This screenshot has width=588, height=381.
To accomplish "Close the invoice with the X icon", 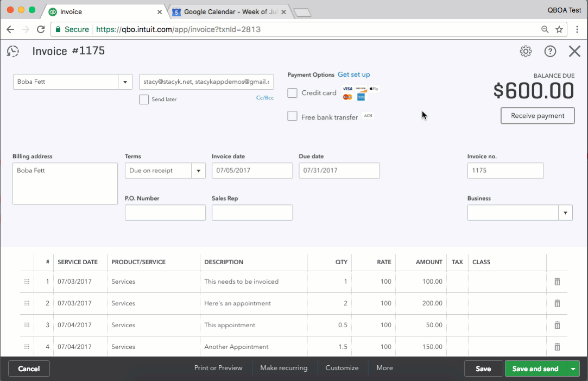I will click(574, 51).
